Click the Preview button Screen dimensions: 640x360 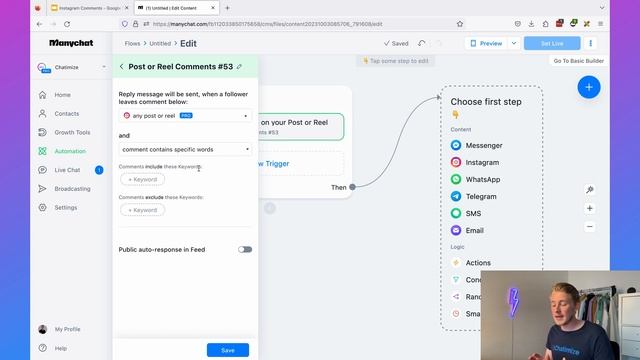tap(486, 43)
